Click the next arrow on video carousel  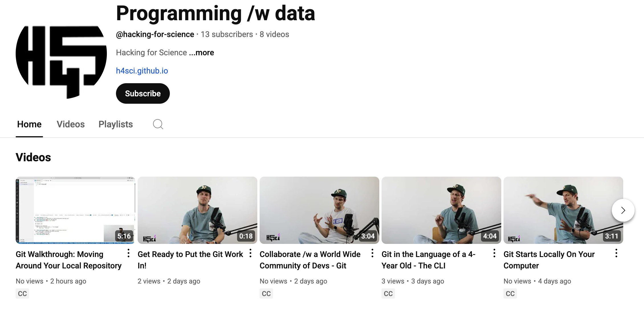click(x=623, y=210)
